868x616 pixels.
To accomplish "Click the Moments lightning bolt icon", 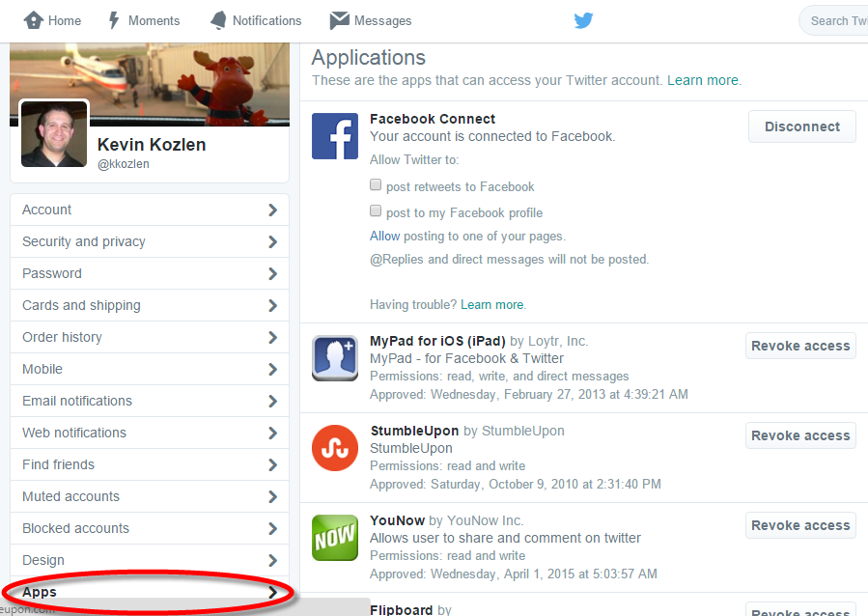I will 114,20.
